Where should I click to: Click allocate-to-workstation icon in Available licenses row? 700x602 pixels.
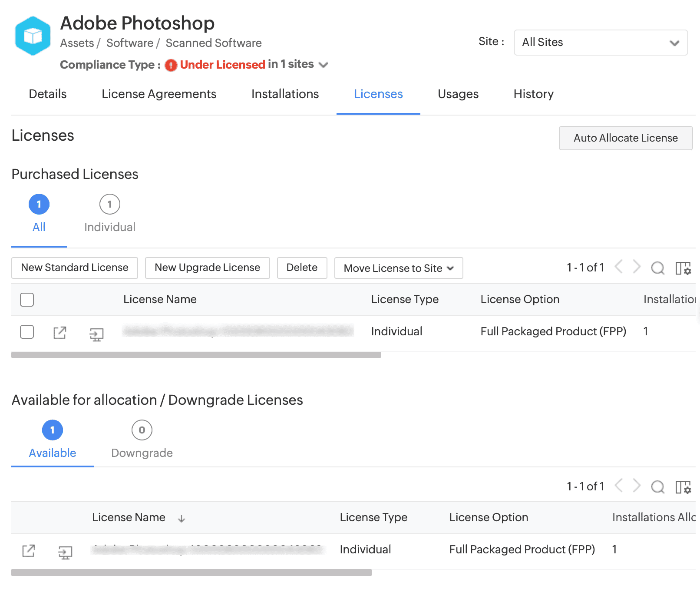click(65, 552)
